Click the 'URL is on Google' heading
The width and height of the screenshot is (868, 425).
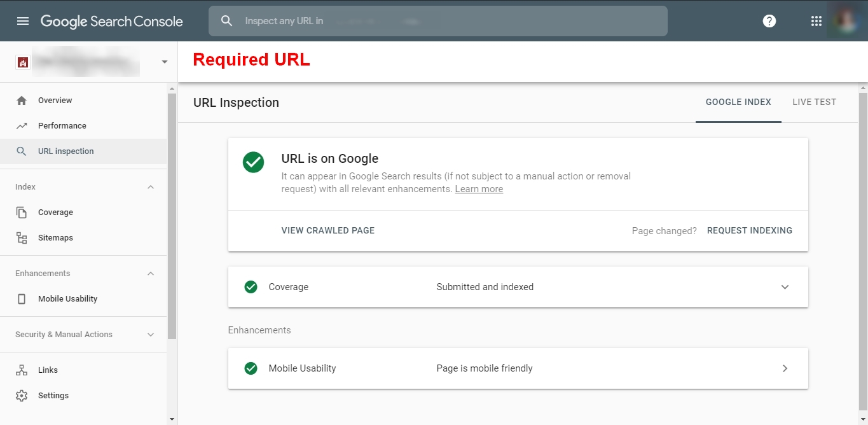pos(330,159)
